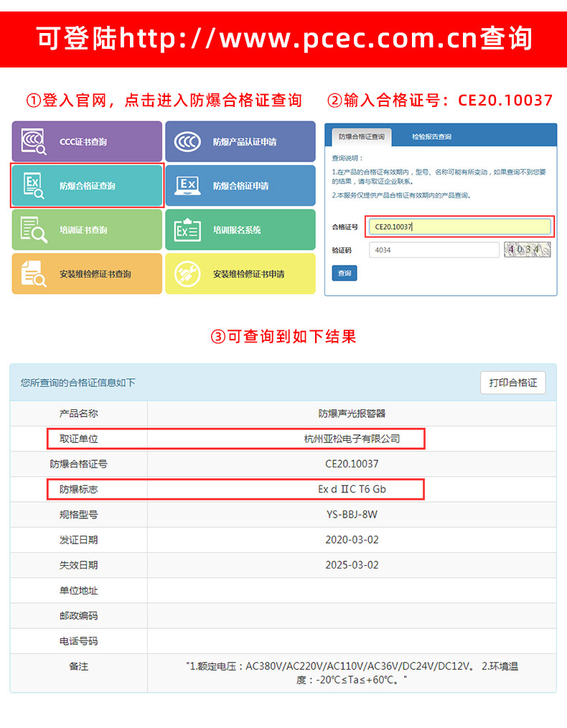Click the CCC证书查询 tile label
This screenshot has width=567, height=728.
coord(83,142)
